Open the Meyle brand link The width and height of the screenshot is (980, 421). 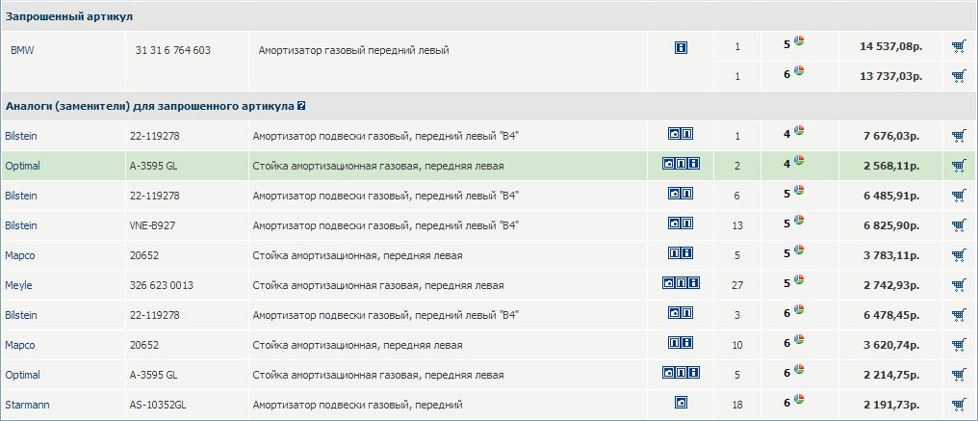[18, 285]
